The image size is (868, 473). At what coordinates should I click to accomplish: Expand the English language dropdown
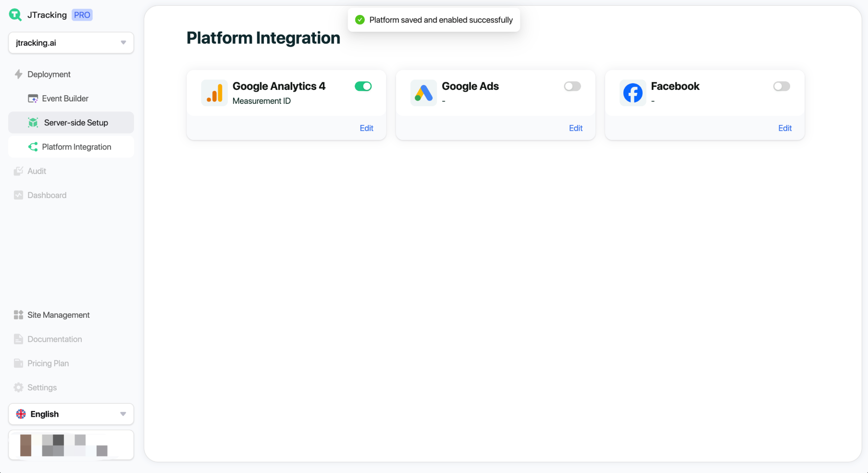point(71,414)
